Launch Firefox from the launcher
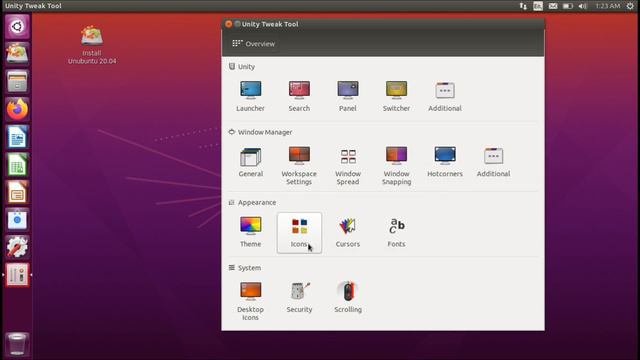 pos(17,109)
